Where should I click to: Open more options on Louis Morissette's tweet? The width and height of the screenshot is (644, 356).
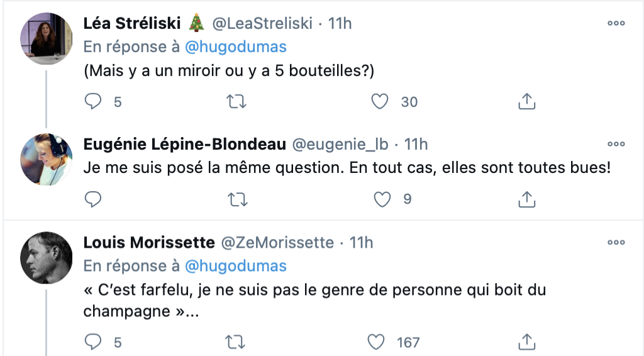point(616,242)
